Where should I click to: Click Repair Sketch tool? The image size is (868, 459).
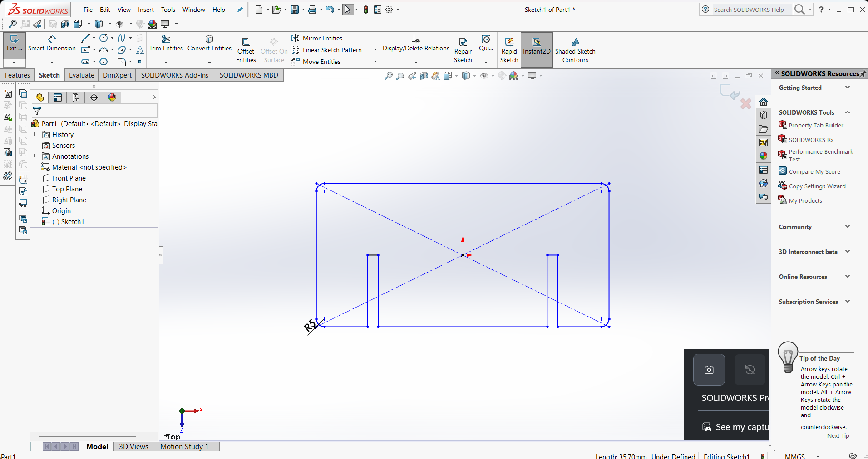pyautogui.click(x=463, y=50)
